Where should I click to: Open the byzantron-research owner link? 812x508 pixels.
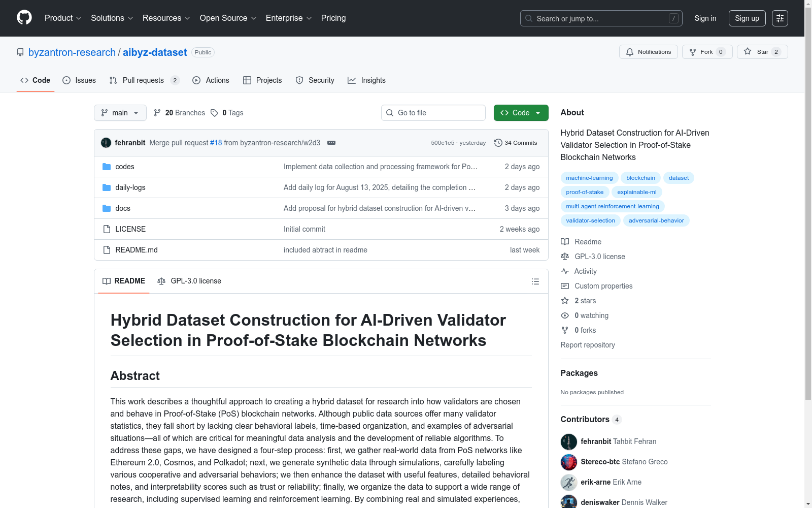72,52
